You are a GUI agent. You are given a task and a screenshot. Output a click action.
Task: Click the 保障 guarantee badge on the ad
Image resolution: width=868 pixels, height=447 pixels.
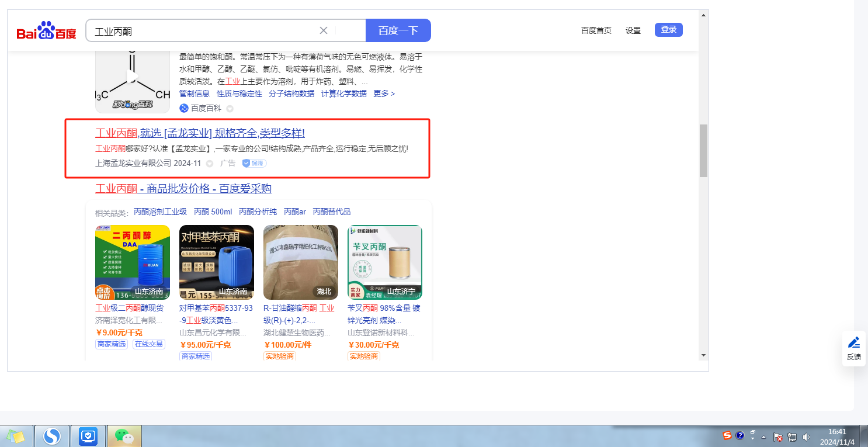[255, 163]
